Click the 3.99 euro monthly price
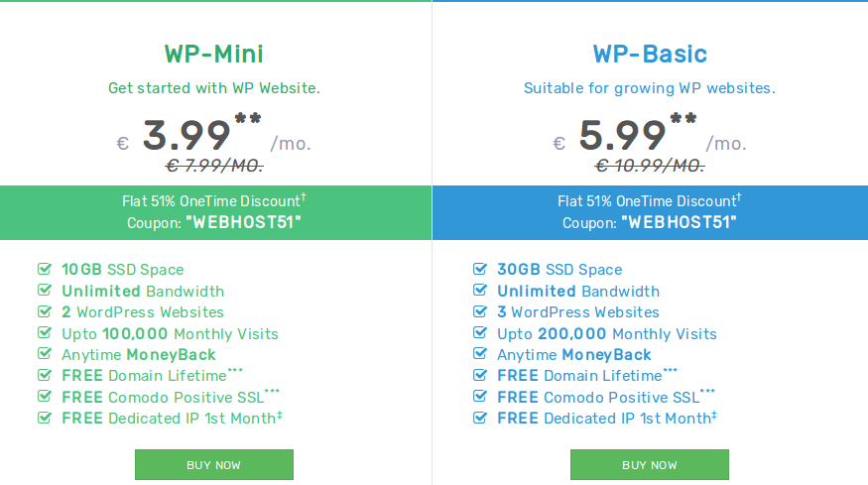 [186, 135]
